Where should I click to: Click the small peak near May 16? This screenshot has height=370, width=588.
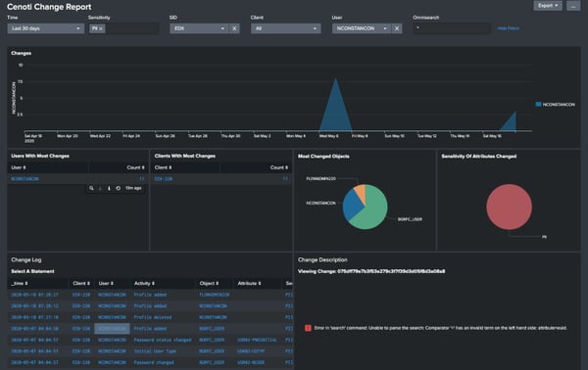tap(510, 122)
